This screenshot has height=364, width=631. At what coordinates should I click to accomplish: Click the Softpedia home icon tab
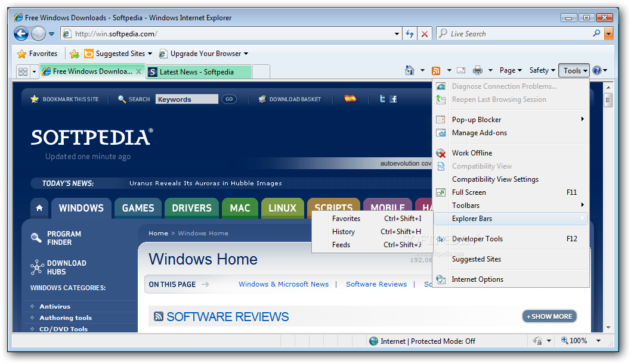(x=39, y=208)
